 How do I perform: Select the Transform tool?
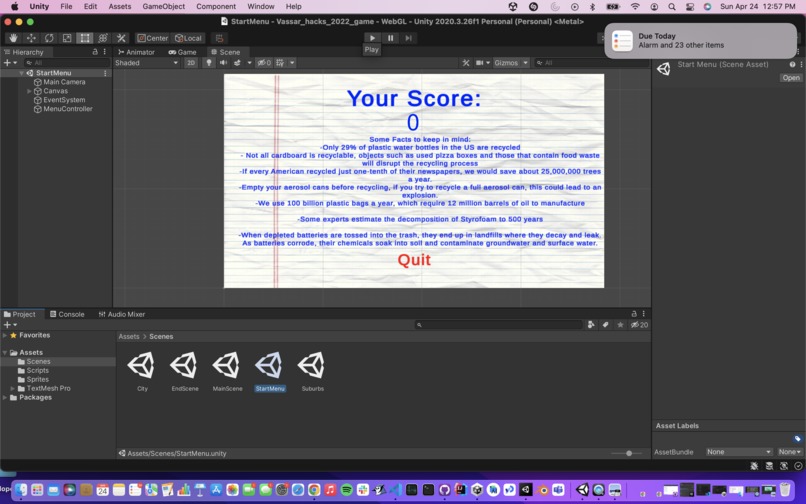[x=103, y=38]
